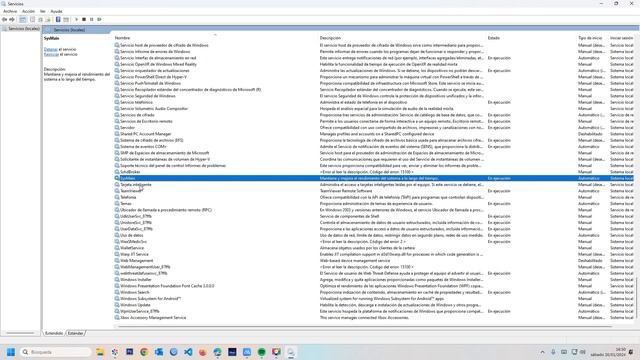Select the Servicios de Escritorio remoto row
The image size is (640, 360).
coord(373,121)
